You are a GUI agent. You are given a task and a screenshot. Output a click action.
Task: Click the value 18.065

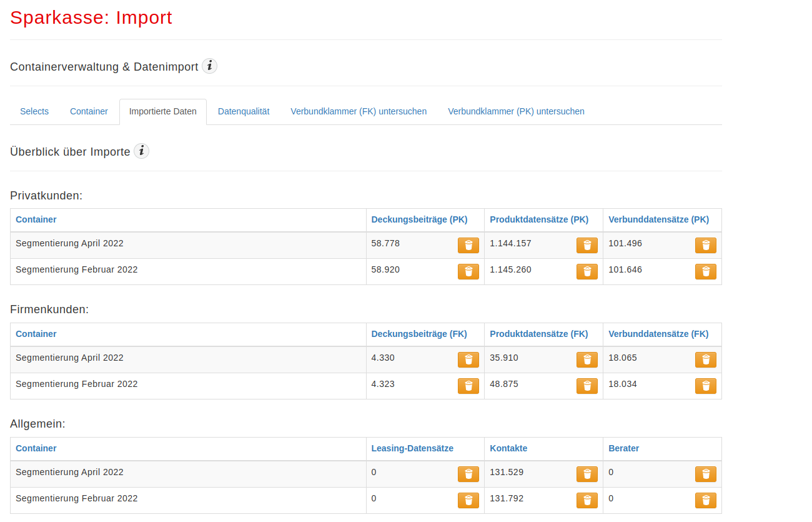click(x=623, y=358)
